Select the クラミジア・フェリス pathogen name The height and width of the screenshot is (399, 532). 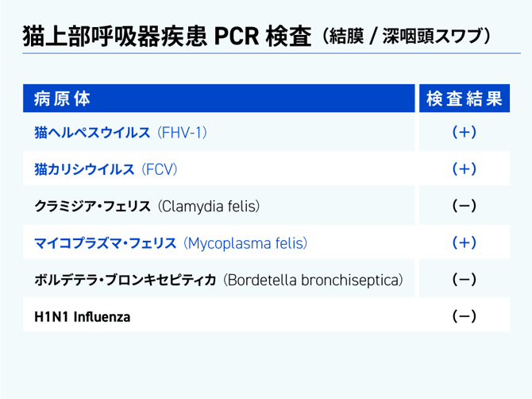[92, 207]
